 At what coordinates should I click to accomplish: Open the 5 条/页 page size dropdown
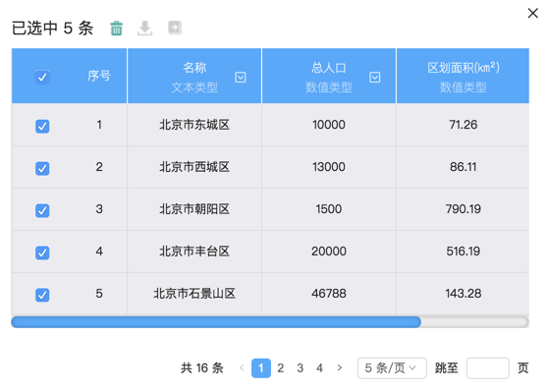pos(392,367)
